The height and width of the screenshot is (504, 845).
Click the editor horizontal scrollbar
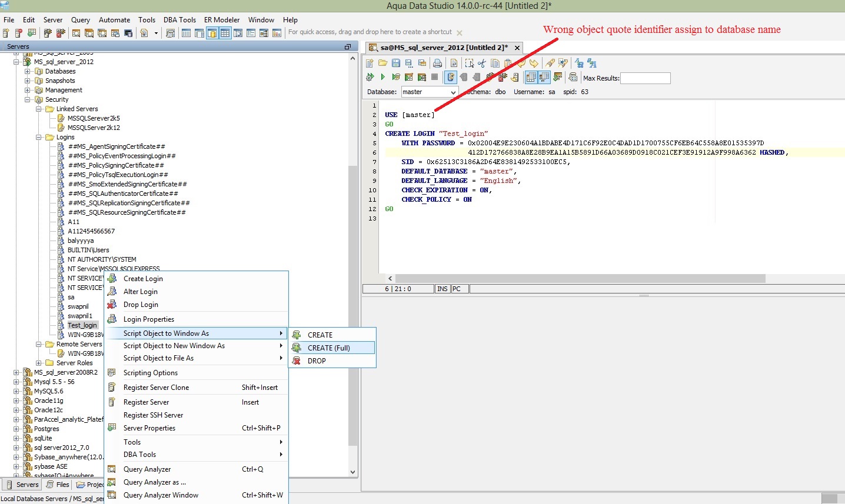(580, 278)
